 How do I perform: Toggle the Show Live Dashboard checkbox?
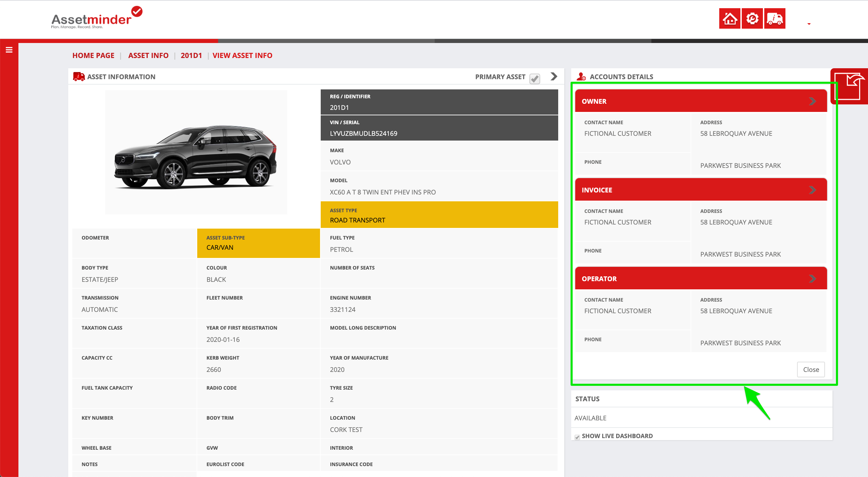[x=577, y=437]
